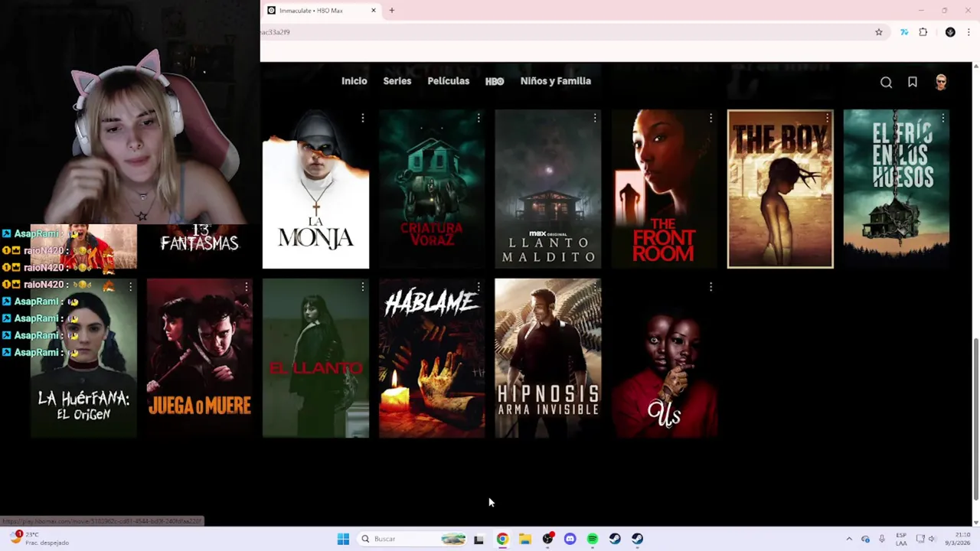Image resolution: width=980 pixels, height=551 pixels.
Task: Open File Explorer from taskbar
Action: [524, 539]
